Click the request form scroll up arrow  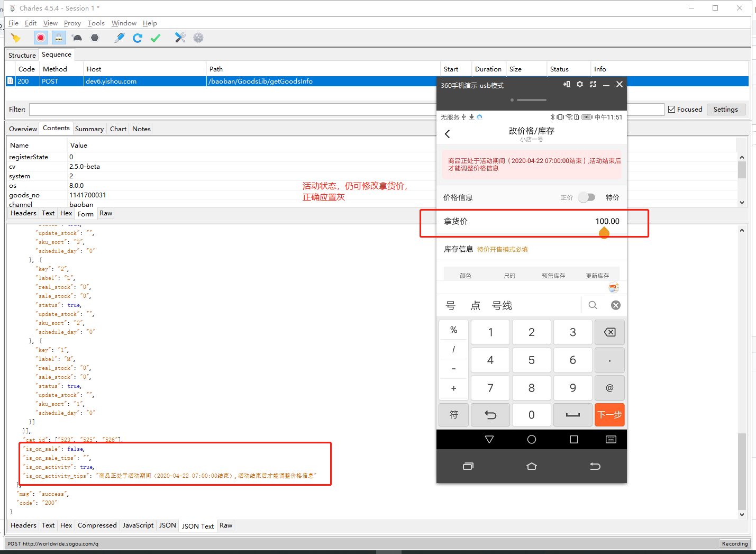tap(742, 157)
